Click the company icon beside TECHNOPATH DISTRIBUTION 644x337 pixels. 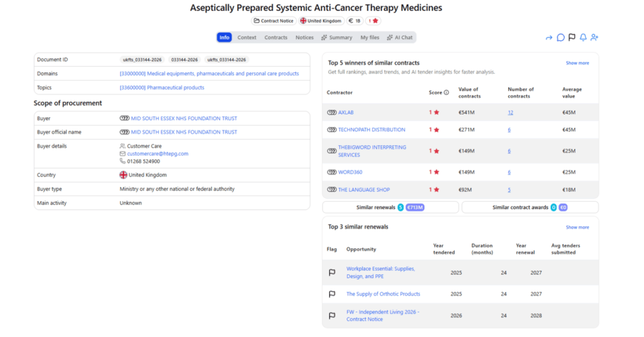(x=331, y=130)
